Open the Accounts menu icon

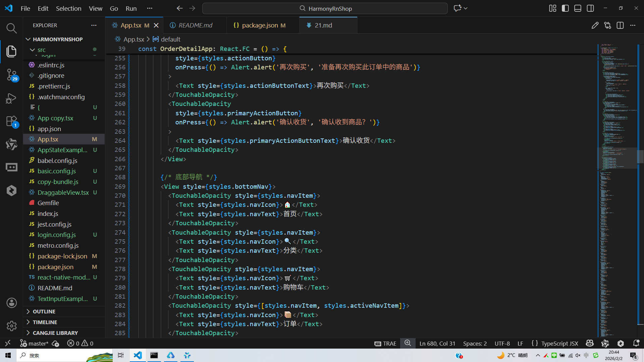click(x=11, y=303)
